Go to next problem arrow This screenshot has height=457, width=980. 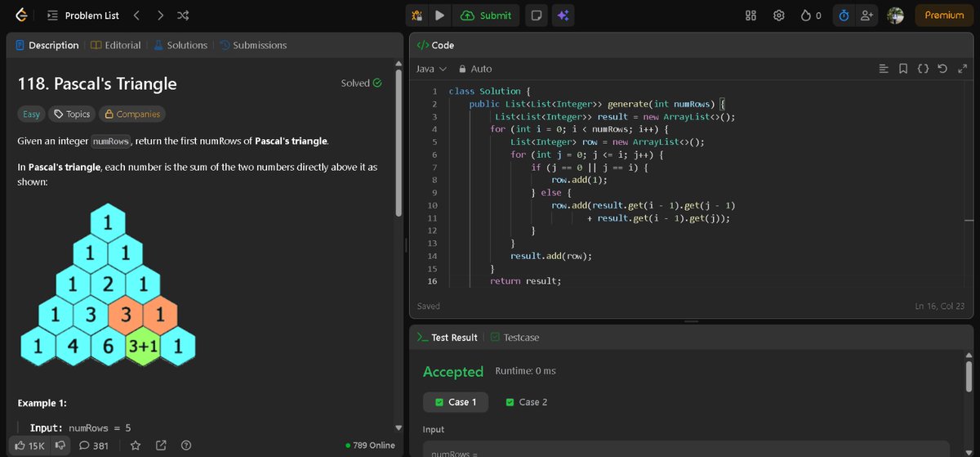(160, 15)
